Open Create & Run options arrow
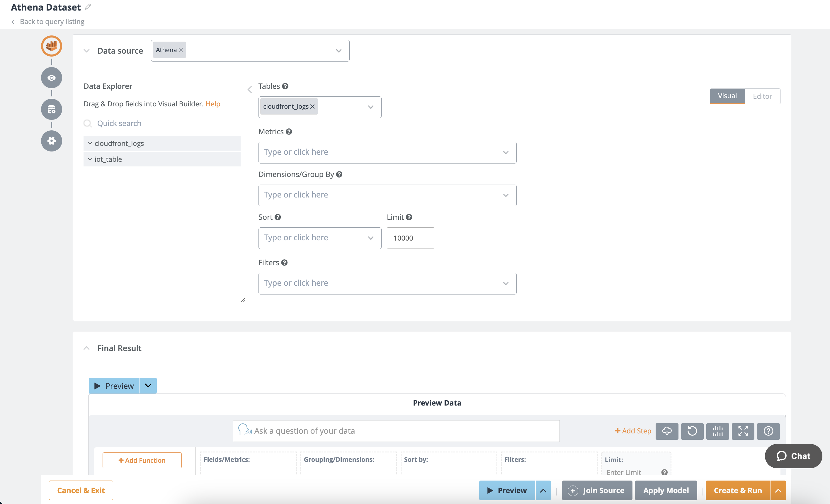The image size is (830, 504). [x=778, y=491]
